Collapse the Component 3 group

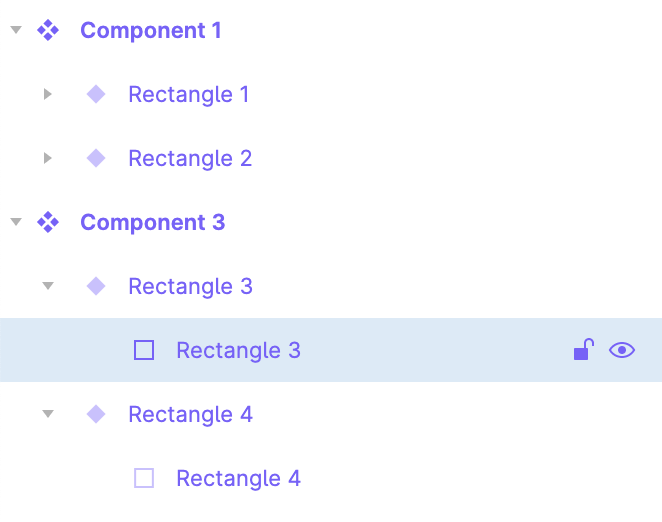[x=16, y=222]
